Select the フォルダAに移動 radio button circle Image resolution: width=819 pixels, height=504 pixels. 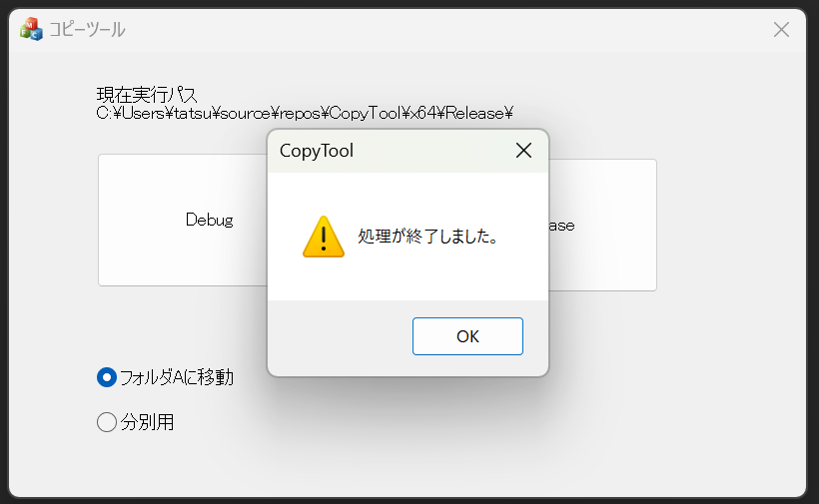tap(107, 377)
